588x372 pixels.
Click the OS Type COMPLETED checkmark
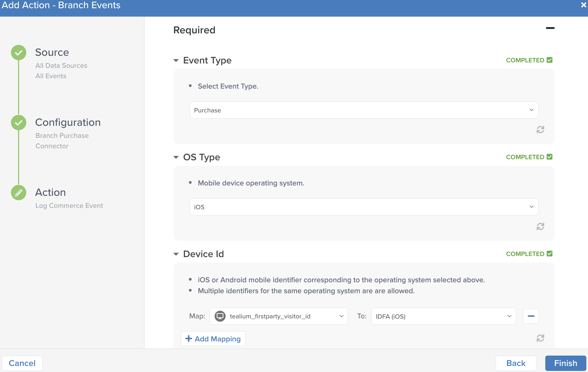pyautogui.click(x=549, y=157)
